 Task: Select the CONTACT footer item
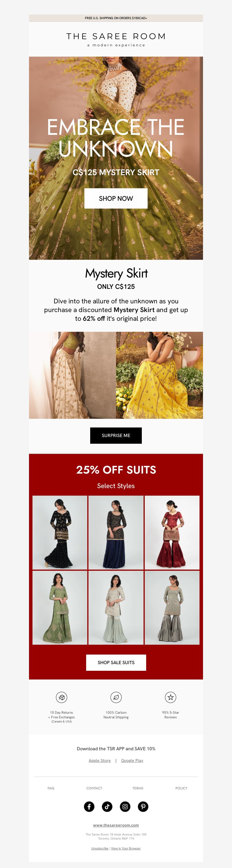[x=94, y=788]
